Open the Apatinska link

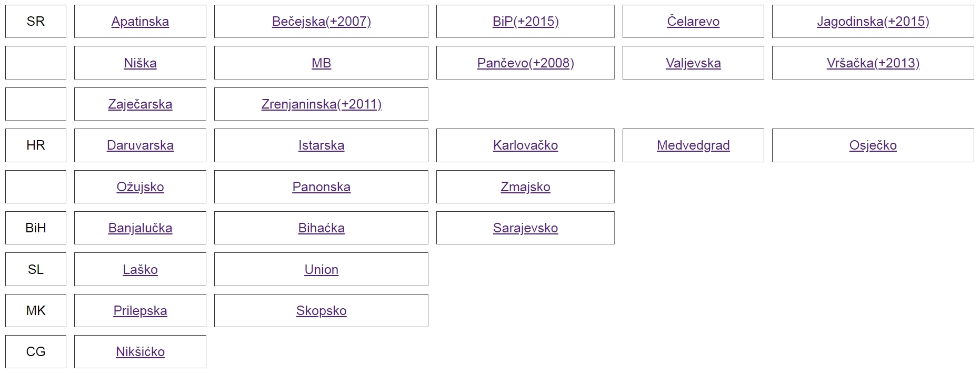pyautogui.click(x=140, y=22)
